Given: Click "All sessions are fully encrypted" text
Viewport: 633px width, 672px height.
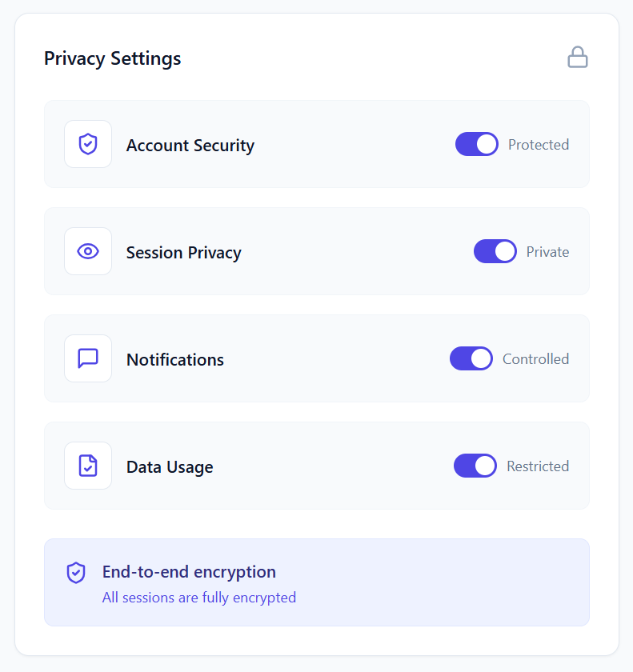Looking at the screenshot, I should (199, 598).
